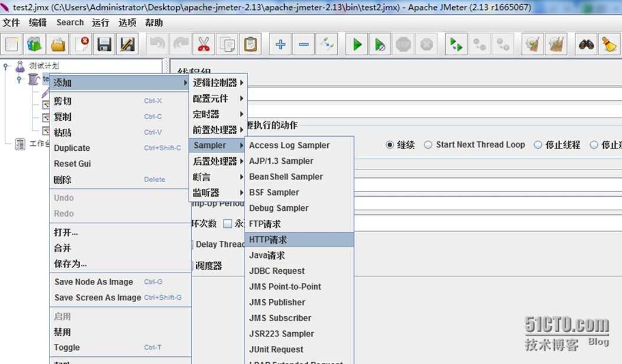The height and width of the screenshot is (364, 622).
Task: Click the Save As pencil icon
Action: click(128, 44)
